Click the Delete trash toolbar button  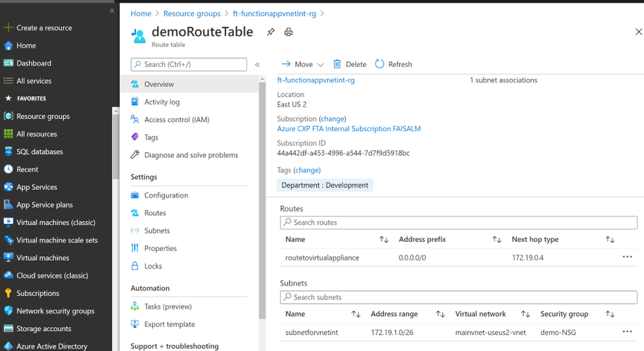point(349,64)
